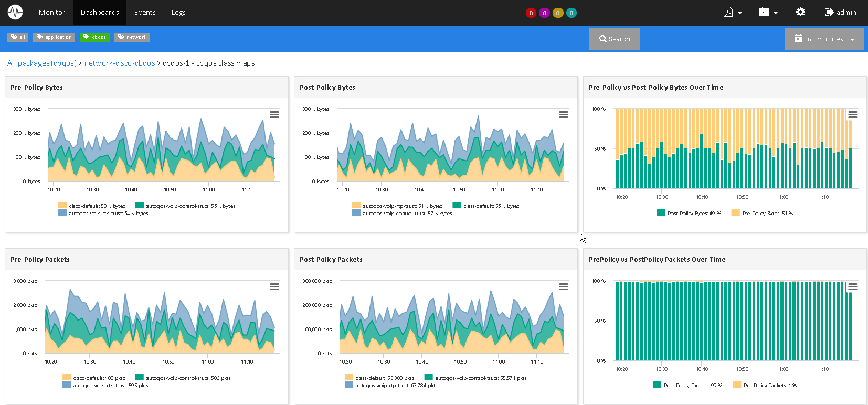Click the yellow alert counter badge
Viewport: 868px width, 405px height.
[x=558, y=13]
